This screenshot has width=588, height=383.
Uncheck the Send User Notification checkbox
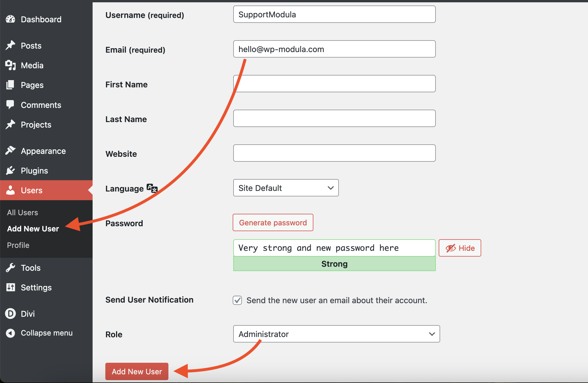237,300
